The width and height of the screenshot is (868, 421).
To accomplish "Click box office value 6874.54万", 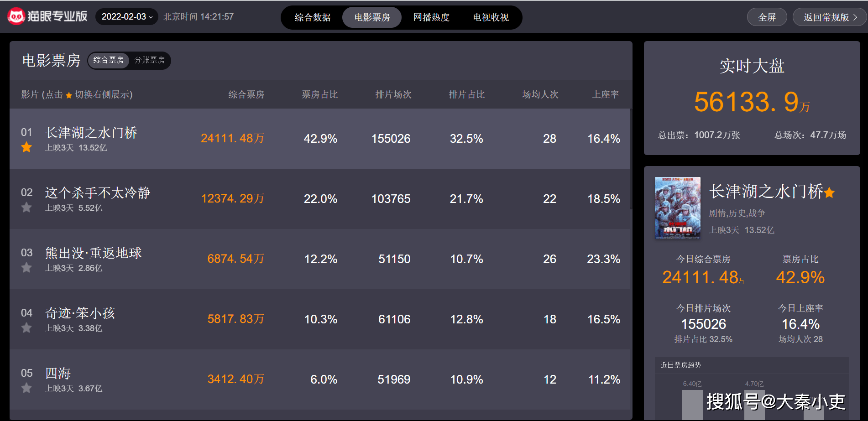I will click(x=236, y=259).
